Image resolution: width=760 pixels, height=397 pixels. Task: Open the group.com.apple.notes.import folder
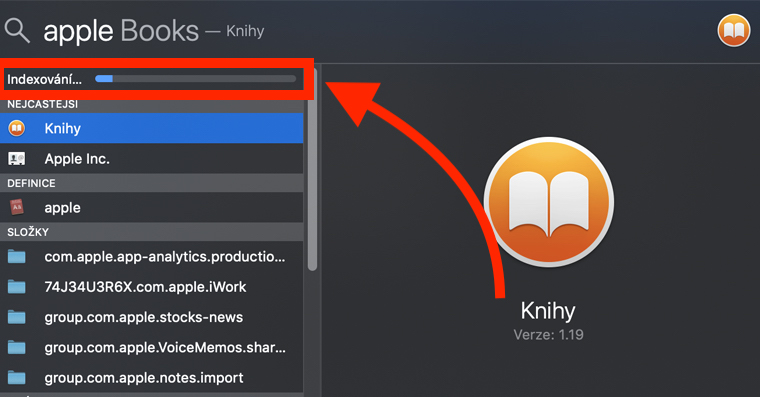[x=152, y=378]
